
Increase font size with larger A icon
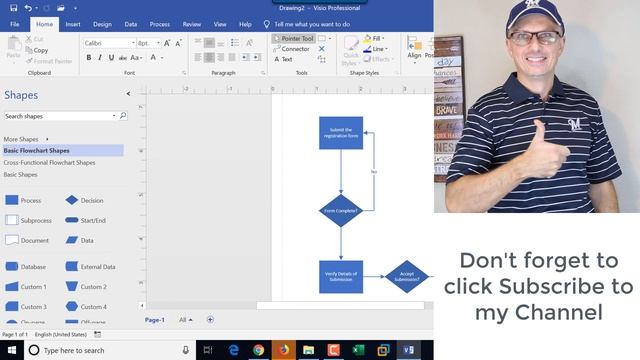click(x=167, y=43)
